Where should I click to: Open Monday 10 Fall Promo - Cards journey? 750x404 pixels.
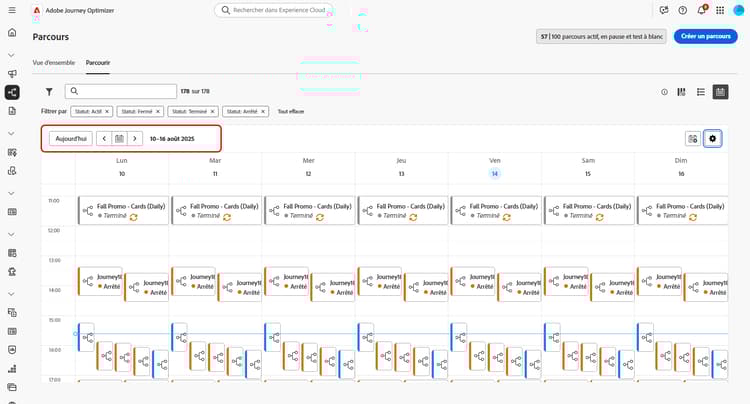pyautogui.click(x=123, y=210)
